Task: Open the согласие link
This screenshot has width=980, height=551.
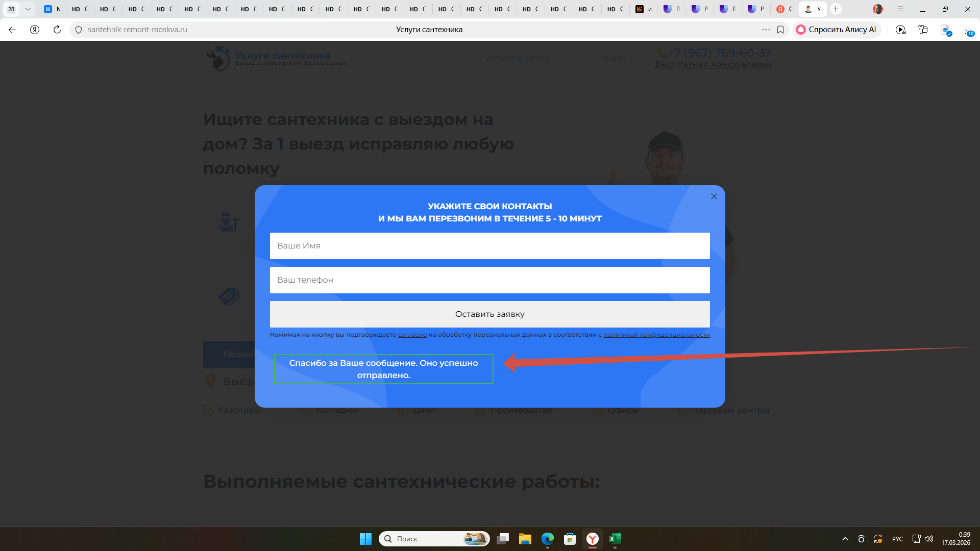Action: 412,335
